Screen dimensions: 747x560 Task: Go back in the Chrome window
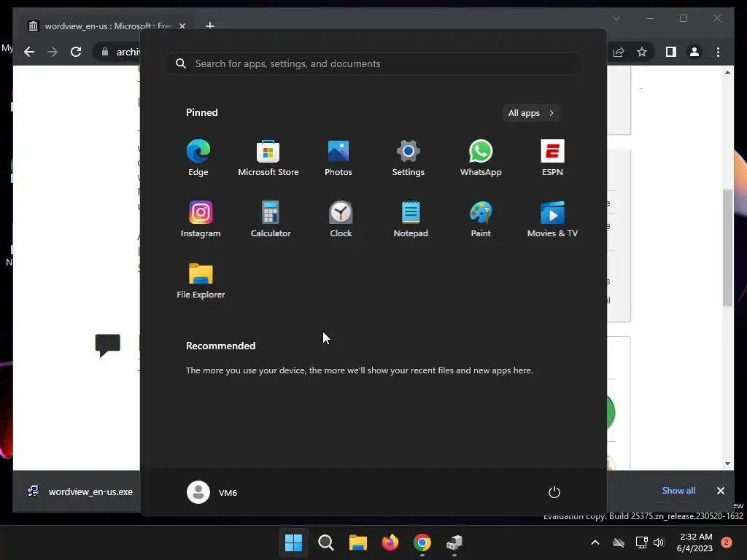(29, 52)
